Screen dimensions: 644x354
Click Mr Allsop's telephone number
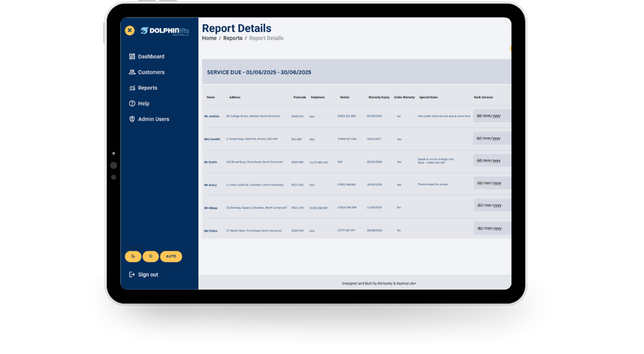319,208
